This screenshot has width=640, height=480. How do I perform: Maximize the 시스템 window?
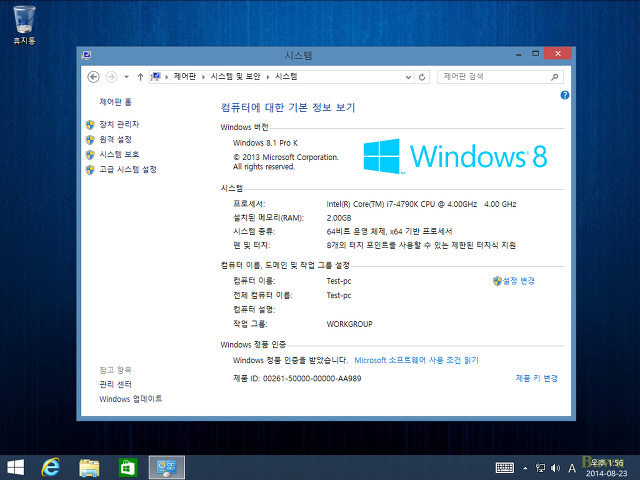[x=536, y=54]
